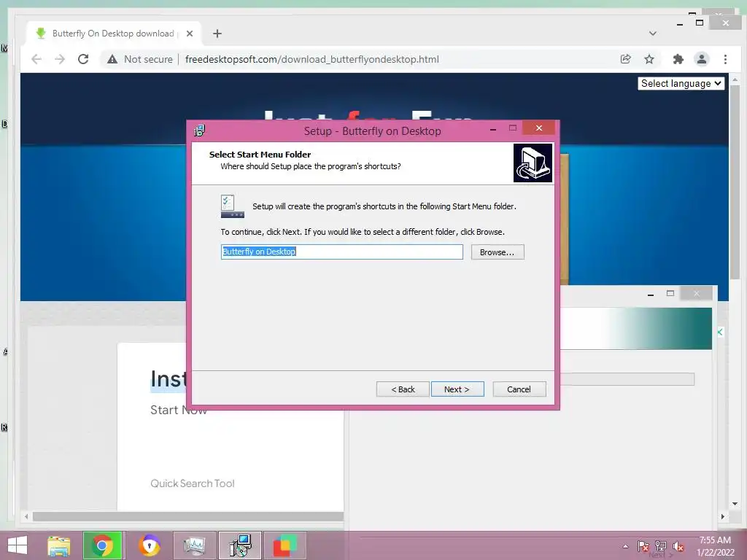The width and height of the screenshot is (747, 560).
Task: Go forward in Chrome
Action: 60,59
